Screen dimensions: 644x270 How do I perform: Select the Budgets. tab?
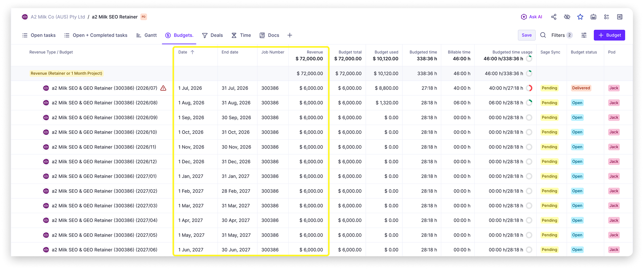click(x=179, y=35)
